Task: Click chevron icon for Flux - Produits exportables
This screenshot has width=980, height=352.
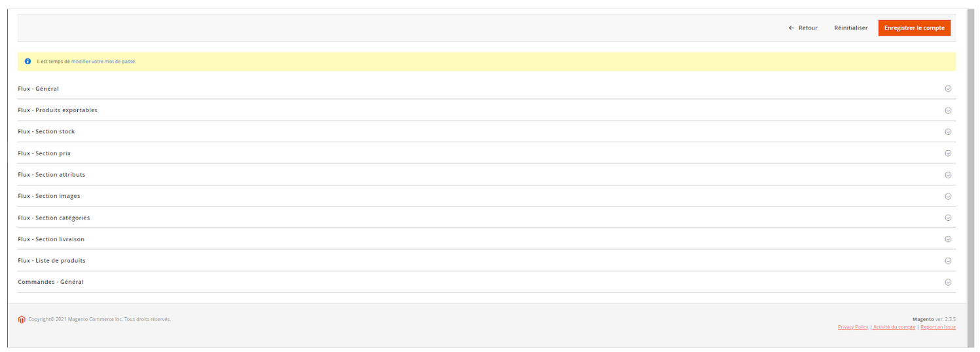Action: coord(947,110)
